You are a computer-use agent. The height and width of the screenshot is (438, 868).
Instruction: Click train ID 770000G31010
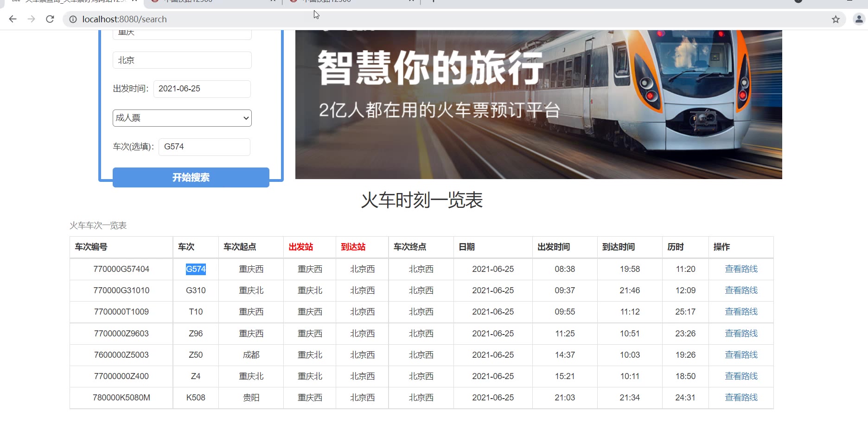click(121, 290)
